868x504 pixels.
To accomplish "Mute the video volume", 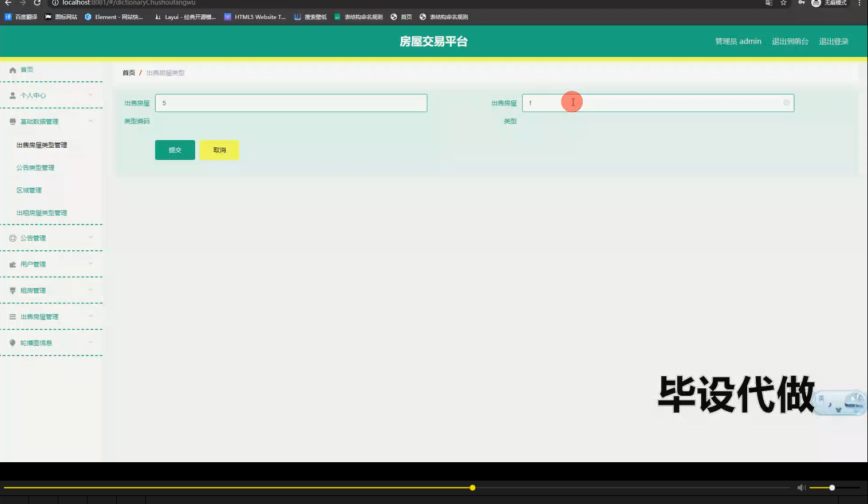I will coord(800,487).
